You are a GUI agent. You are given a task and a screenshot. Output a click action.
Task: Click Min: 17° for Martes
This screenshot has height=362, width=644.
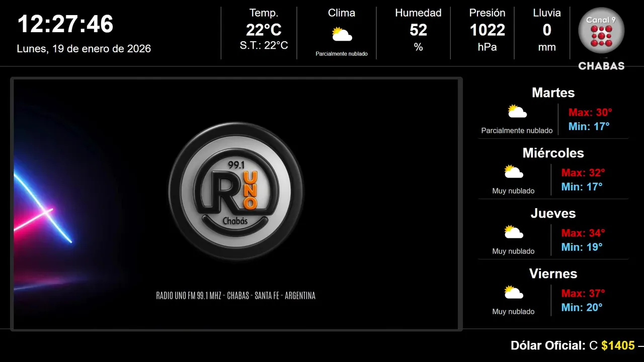(x=589, y=127)
